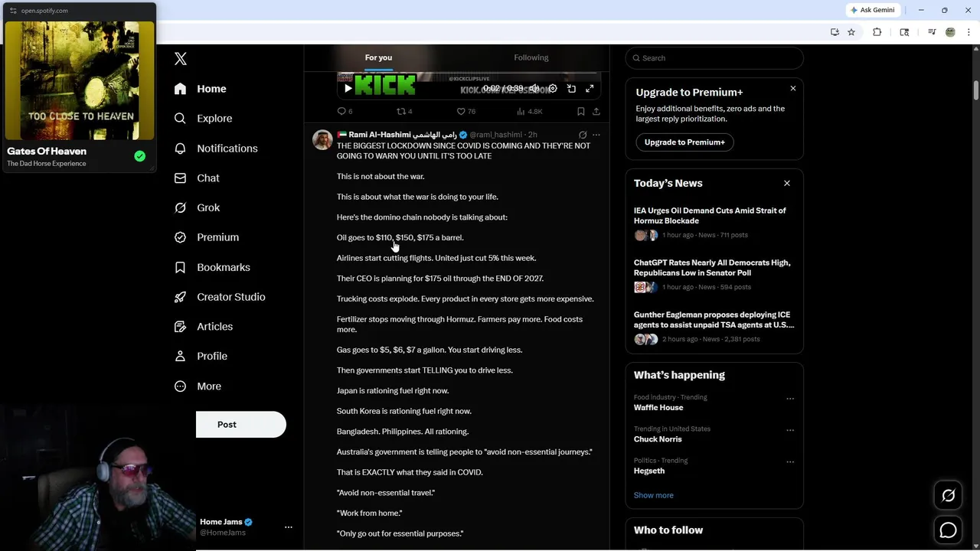
Task: Open media controls music icon
Action: tap(932, 32)
